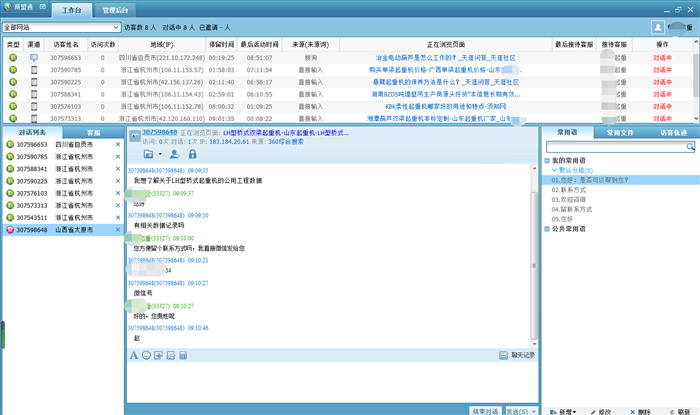Open the 新增 add dropdown
Image resolution: width=700 pixels, height=415 pixels.
(566, 411)
